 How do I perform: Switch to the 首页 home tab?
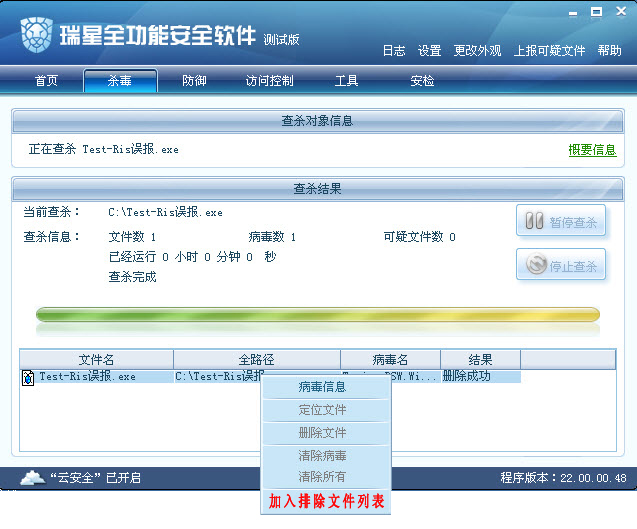click(46, 80)
